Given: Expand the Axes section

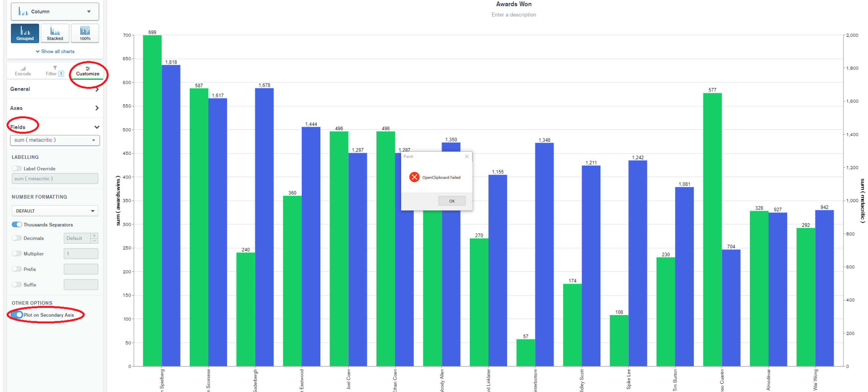Looking at the screenshot, I should (55, 108).
